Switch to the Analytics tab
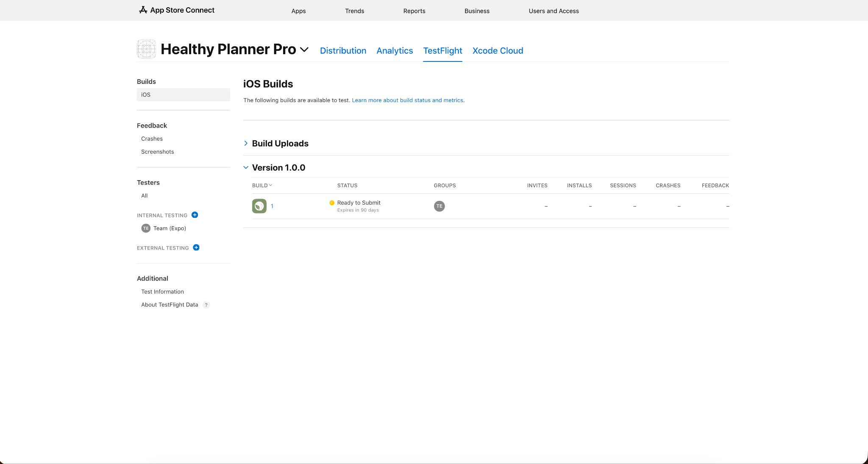The image size is (868, 464). pos(395,50)
